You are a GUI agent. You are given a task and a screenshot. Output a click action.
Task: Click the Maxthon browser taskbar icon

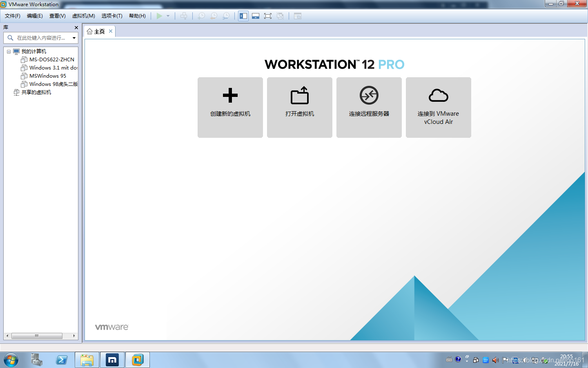112,360
